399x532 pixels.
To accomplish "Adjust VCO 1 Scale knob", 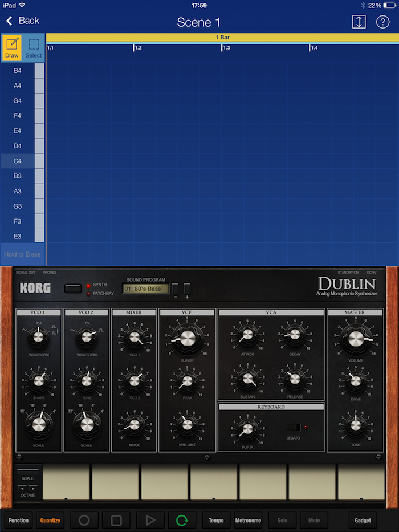I will (x=39, y=424).
